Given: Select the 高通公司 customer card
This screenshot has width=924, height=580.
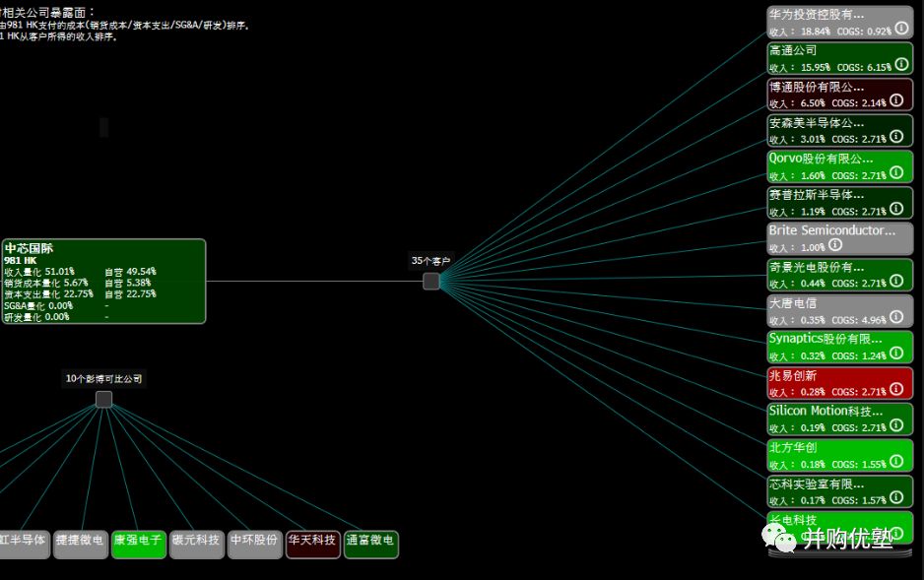Looking at the screenshot, I should point(839,58).
